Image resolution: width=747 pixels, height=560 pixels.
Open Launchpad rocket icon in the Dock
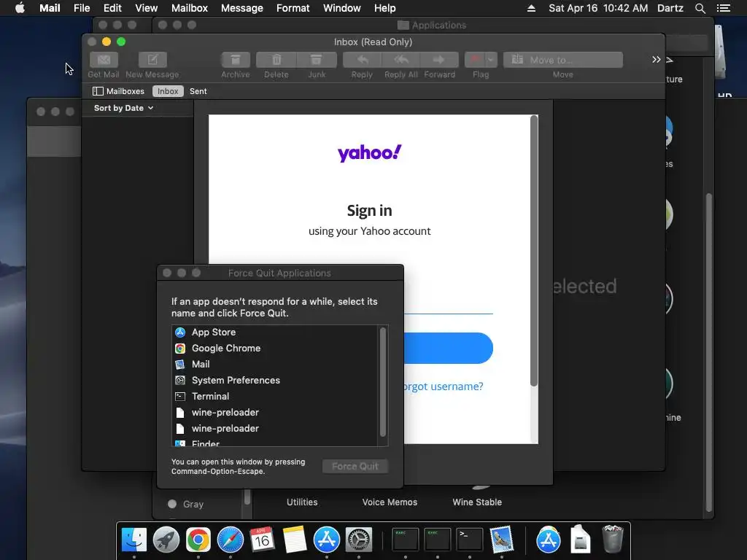[166, 540]
